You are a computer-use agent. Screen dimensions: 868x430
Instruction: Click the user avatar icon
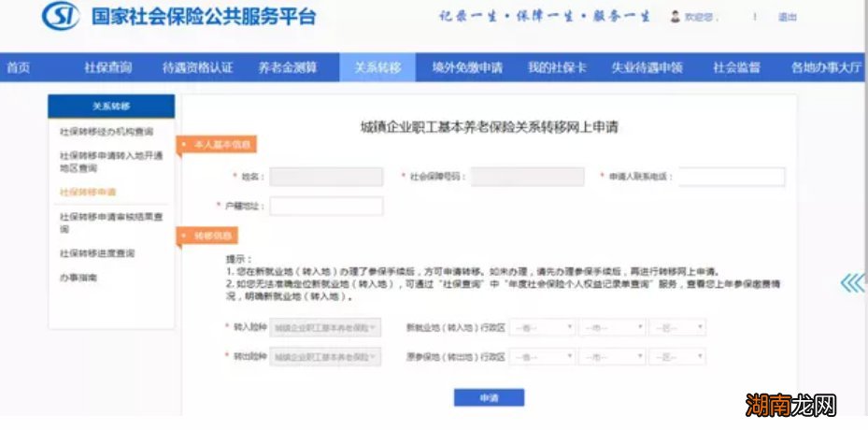[675, 17]
